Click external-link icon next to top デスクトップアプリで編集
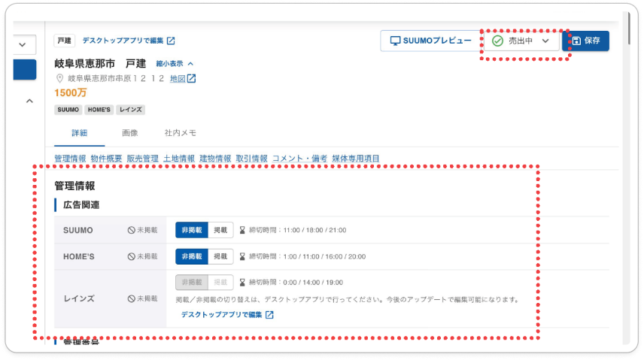The width and height of the screenshot is (644, 360). point(171,41)
